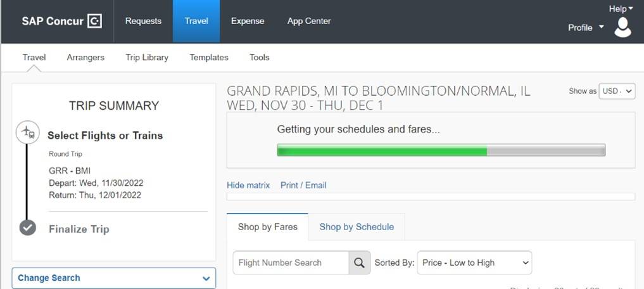Click the Finalize Trip checkmark icon
644x289 pixels.
(x=27, y=228)
